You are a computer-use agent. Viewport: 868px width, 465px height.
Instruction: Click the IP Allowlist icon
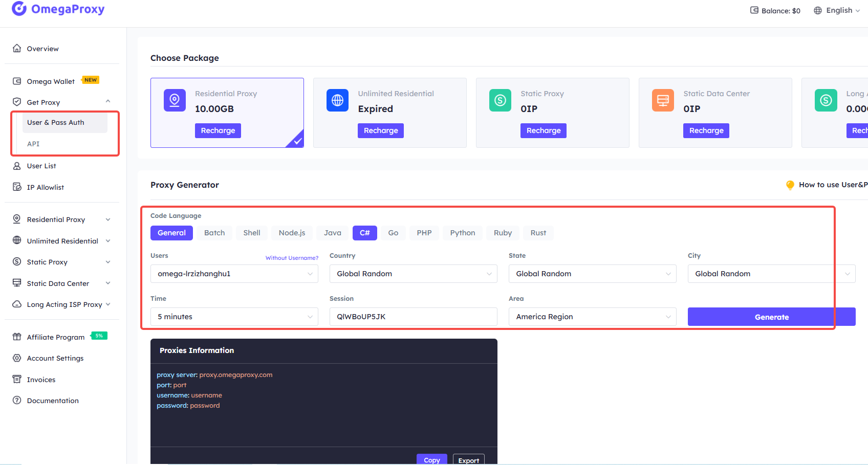tap(17, 187)
